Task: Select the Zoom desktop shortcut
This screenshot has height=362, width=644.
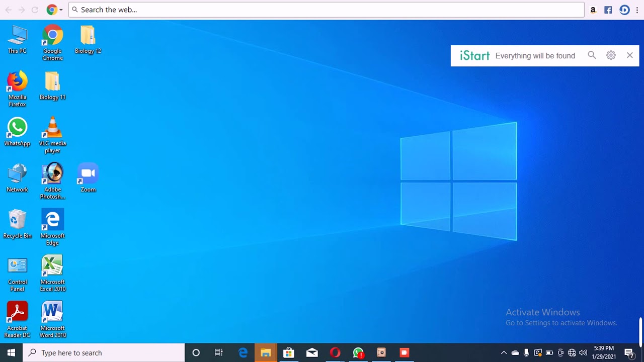Action: [88, 178]
